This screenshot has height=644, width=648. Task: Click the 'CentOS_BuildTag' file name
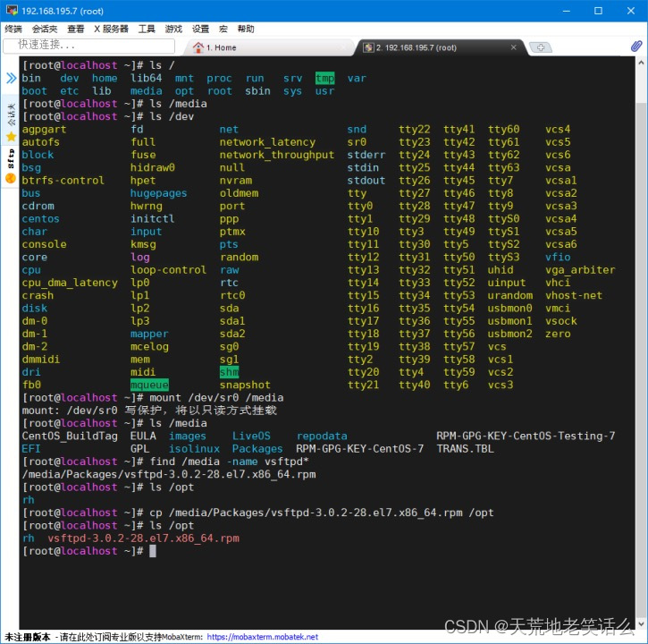point(70,436)
